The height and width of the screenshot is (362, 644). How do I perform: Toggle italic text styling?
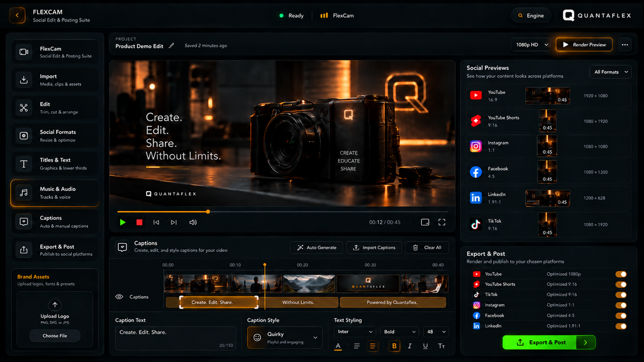409,346
